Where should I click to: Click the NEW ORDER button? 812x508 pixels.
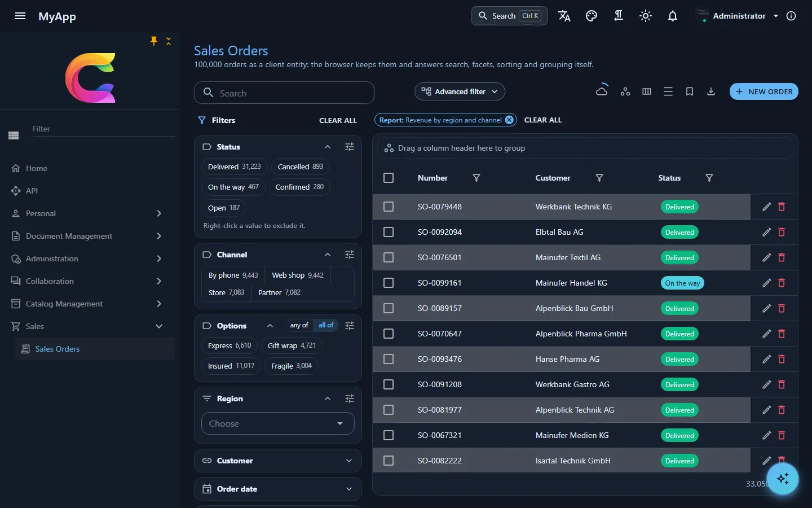[x=764, y=91]
